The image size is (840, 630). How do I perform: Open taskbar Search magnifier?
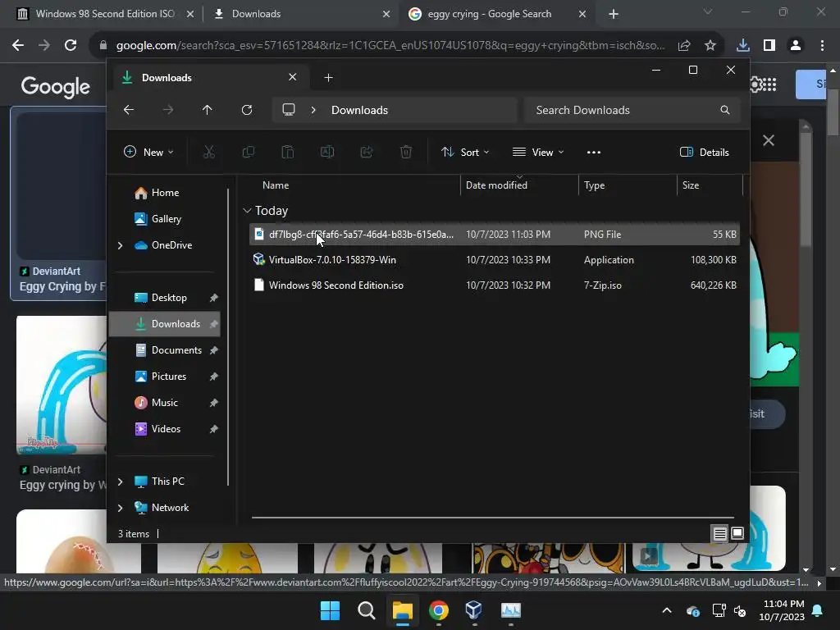click(x=367, y=610)
